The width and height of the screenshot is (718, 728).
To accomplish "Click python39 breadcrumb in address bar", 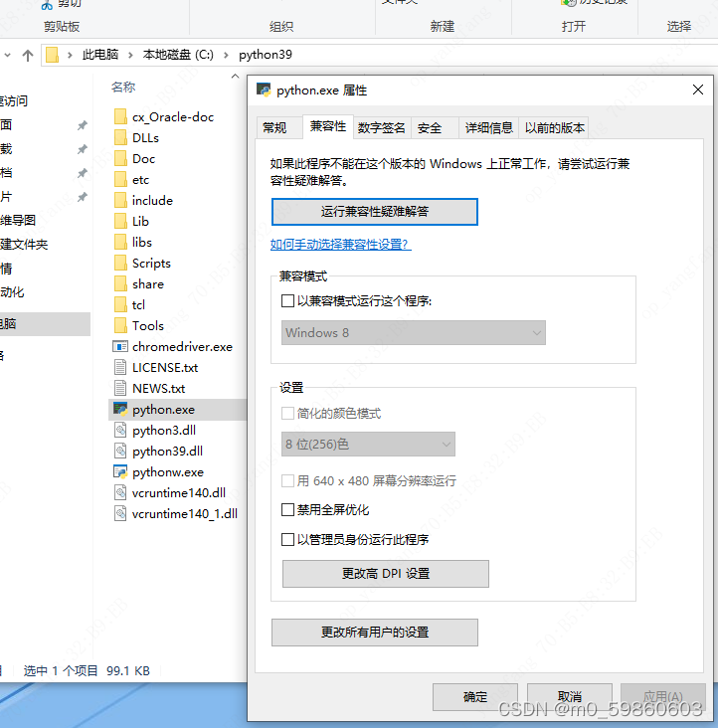I will click(266, 55).
